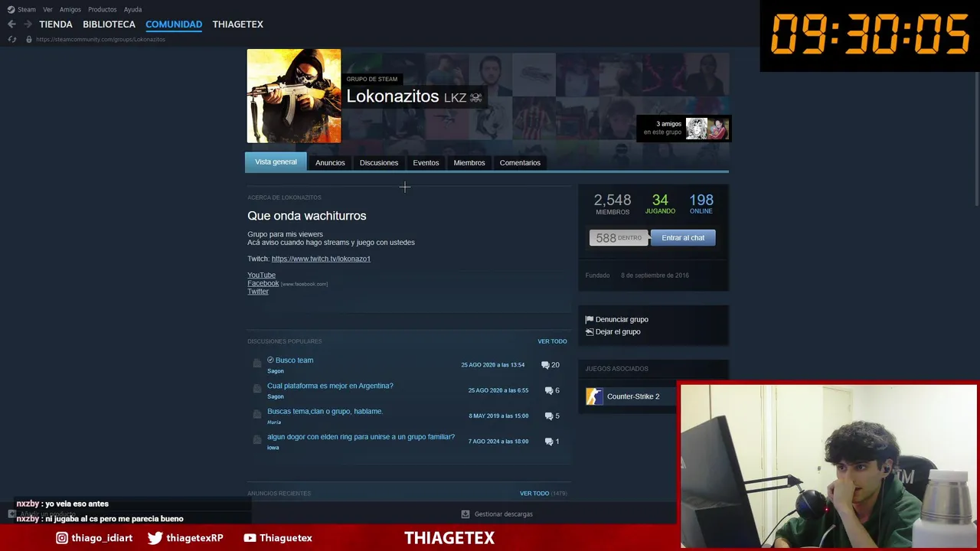Open the Steam menu
This screenshot has height=551, width=980.
(27, 9)
